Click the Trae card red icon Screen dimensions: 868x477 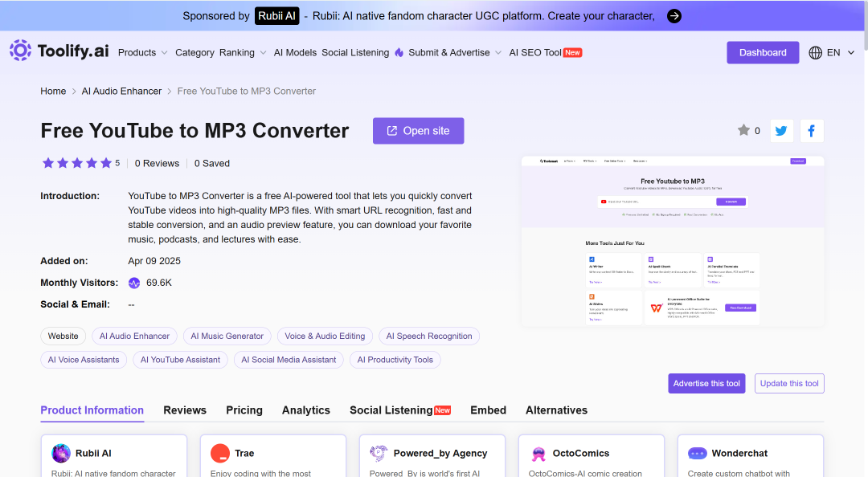[219, 453]
